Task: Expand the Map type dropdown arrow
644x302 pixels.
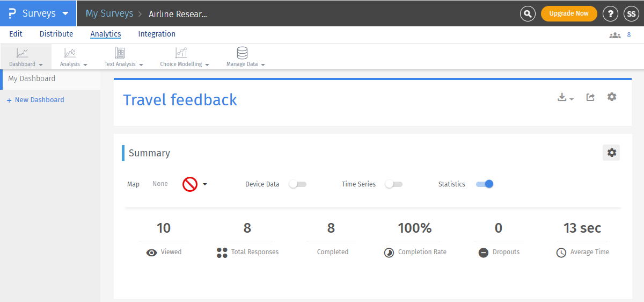Action: coord(204,184)
